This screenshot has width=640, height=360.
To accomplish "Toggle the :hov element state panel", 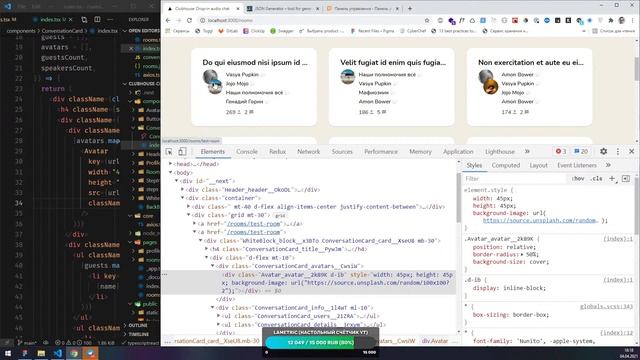I will [x=578, y=178].
